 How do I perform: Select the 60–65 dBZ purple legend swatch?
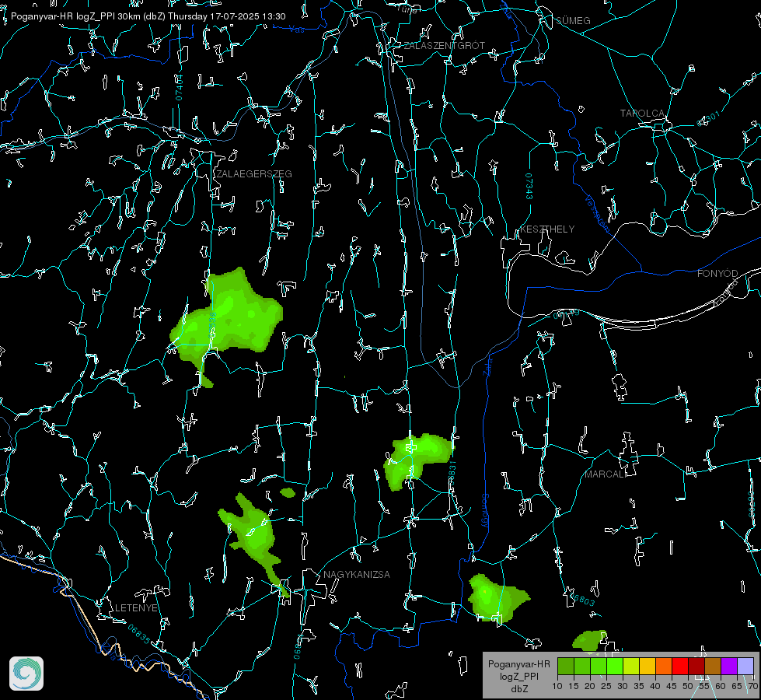click(729, 667)
